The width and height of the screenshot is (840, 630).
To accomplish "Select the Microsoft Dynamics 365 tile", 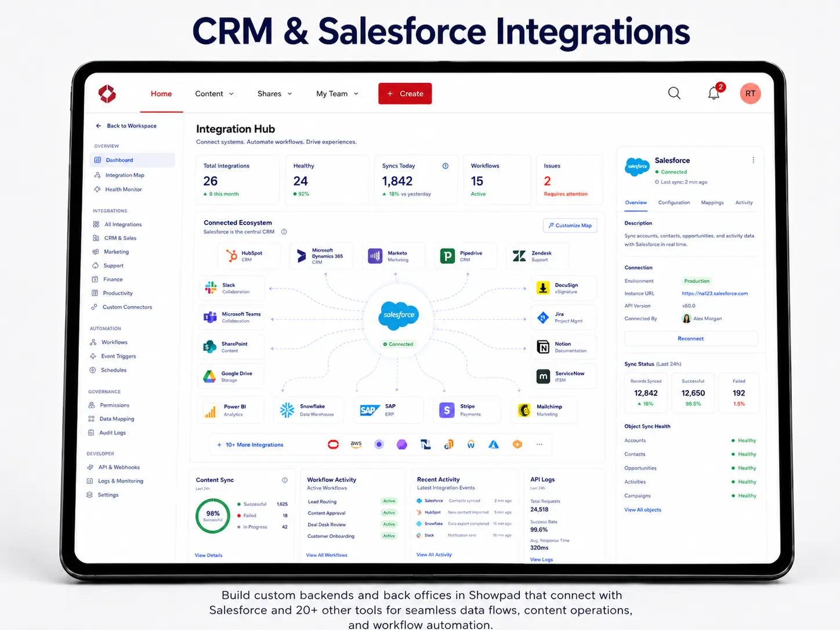I will click(321, 256).
